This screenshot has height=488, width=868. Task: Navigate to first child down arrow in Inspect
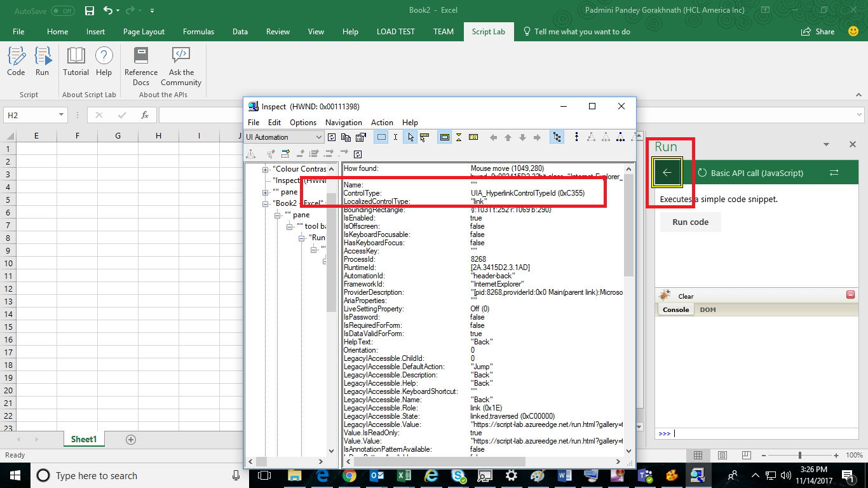[x=522, y=137]
